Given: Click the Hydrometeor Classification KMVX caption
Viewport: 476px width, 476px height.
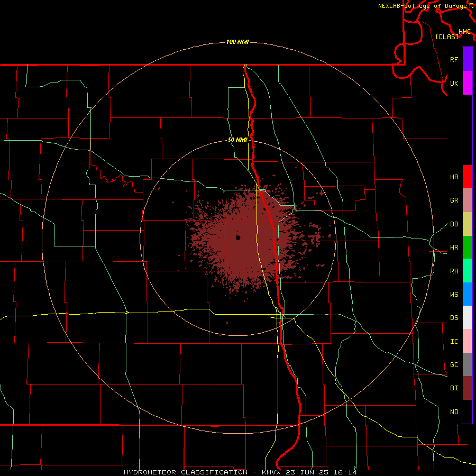Looking at the screenshot, I should coord(240,472).
